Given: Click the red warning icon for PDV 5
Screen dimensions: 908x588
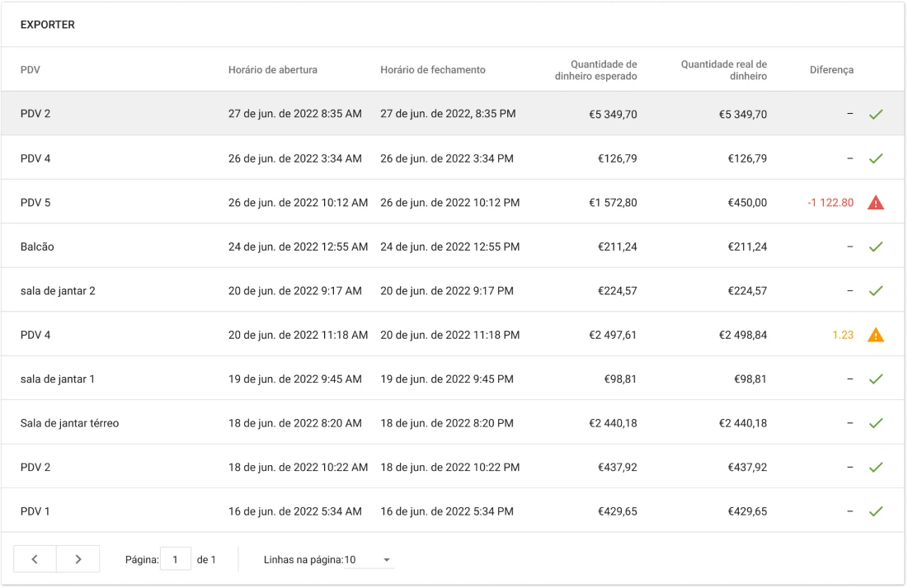Looking at the screenshot, I should pos(875,202).
